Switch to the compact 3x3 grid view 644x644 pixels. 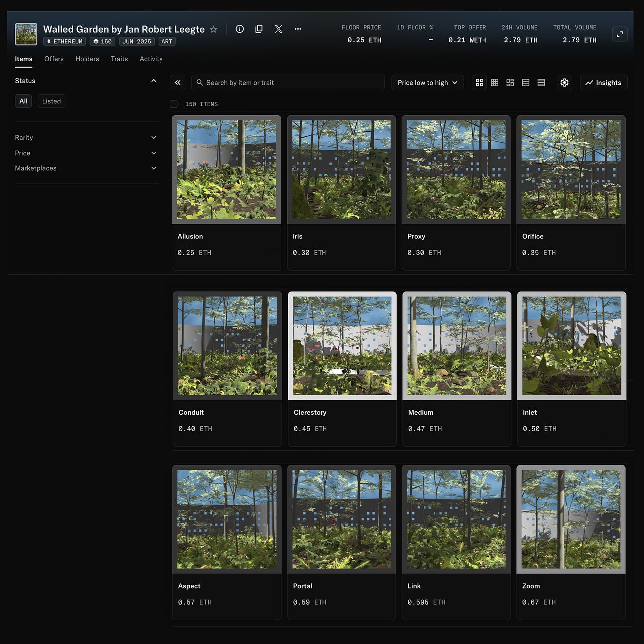(x=494, y=83)
